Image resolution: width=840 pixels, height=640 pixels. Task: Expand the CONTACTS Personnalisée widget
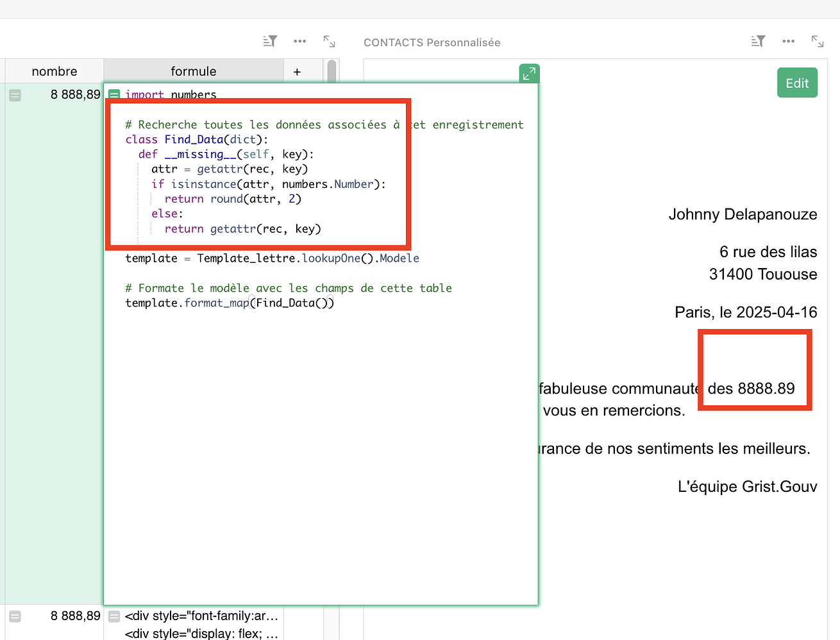(x=818, y=41)
